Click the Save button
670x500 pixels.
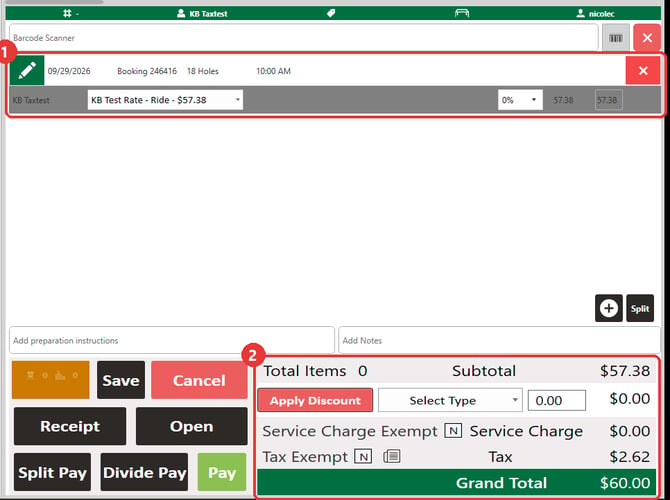point(121,380)
